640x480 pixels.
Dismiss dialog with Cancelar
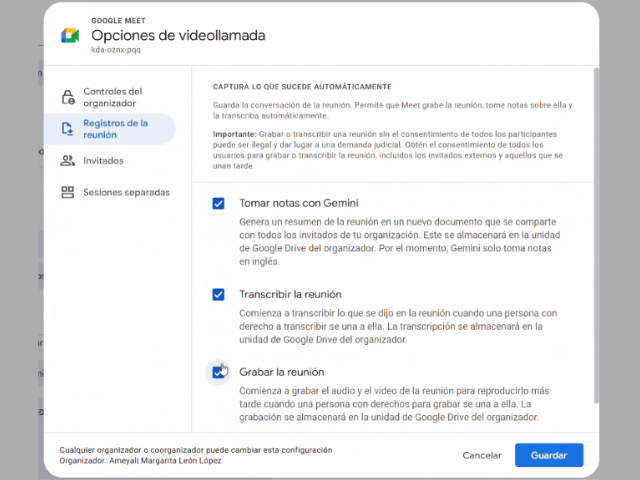point(482,456)
